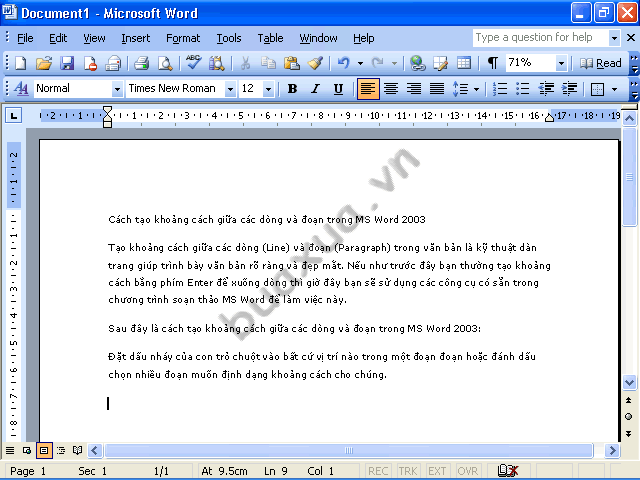Screen dimensions: 640x480
Task: Redo the last undone action
Action: point(378,63)
